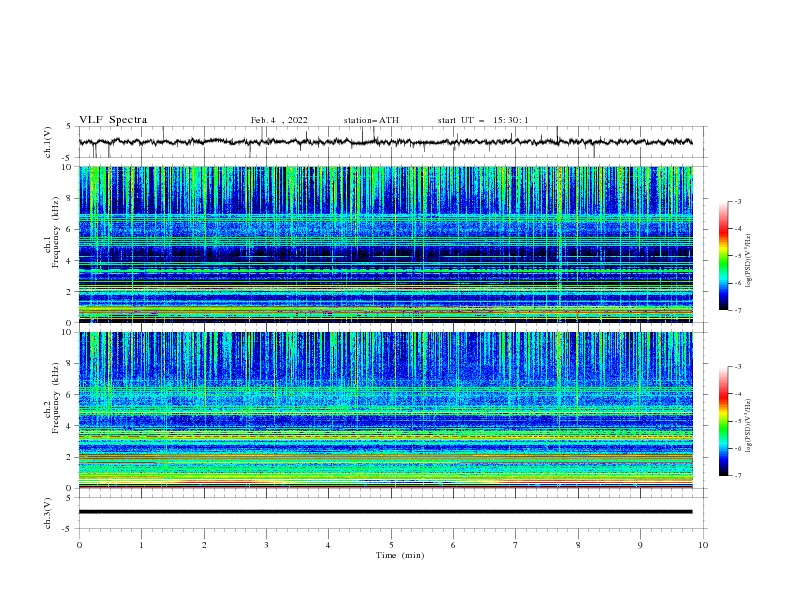Click time-axis tick label "5"
The height and width of the screenshot is (612, 792).
click(x=391, y=545)
